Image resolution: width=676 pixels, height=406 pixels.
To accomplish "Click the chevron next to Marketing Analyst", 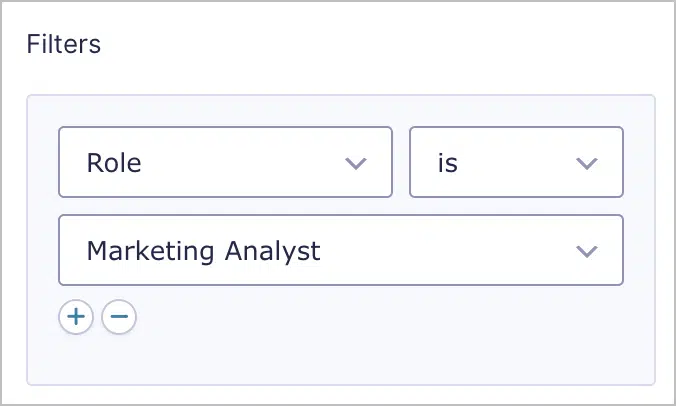I will point(587,250).
